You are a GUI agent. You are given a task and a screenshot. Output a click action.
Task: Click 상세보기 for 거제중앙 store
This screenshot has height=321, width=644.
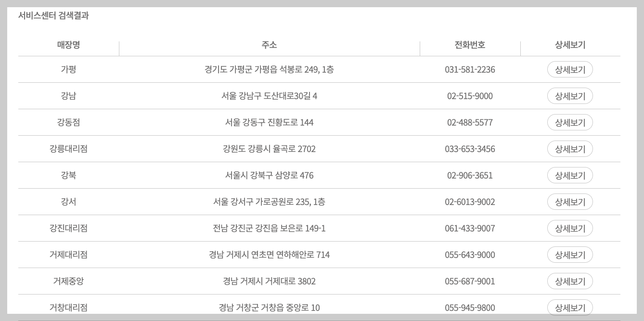570,281
